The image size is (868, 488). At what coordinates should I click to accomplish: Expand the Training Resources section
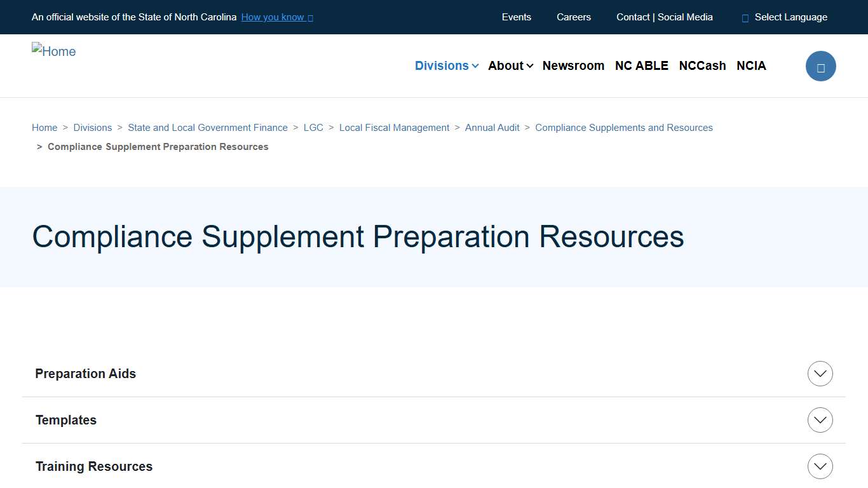click(820, 466)
